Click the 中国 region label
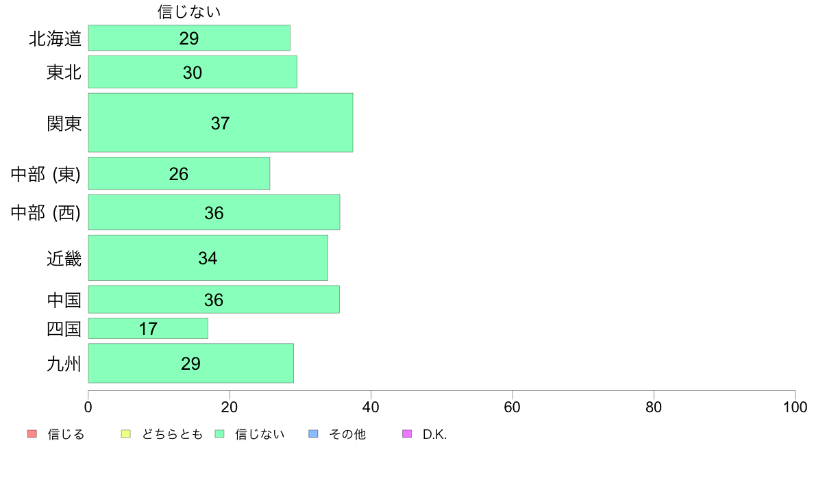Viewport: 814px width, 504px height. point(64,300)
